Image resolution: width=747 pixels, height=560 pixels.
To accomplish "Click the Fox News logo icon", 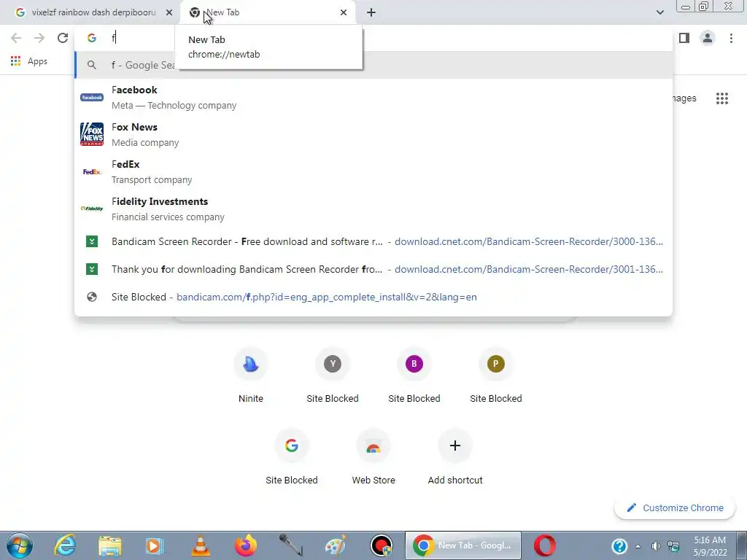I will 92,134.
